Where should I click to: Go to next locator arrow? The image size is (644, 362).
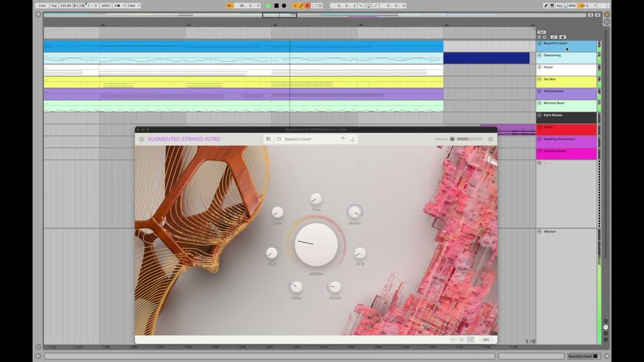(x=544, y=37)
